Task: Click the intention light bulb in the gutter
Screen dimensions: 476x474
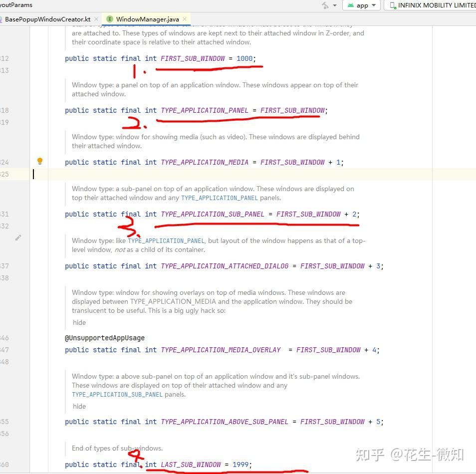Action: point(40,161)
